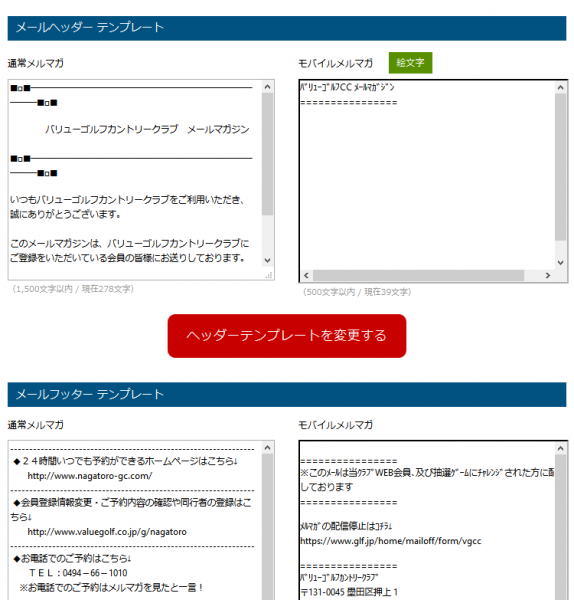Click header 通常メルマガ vertical scrollbar thumb
This screenshot has height=600, width=574.
click(267, 154)
